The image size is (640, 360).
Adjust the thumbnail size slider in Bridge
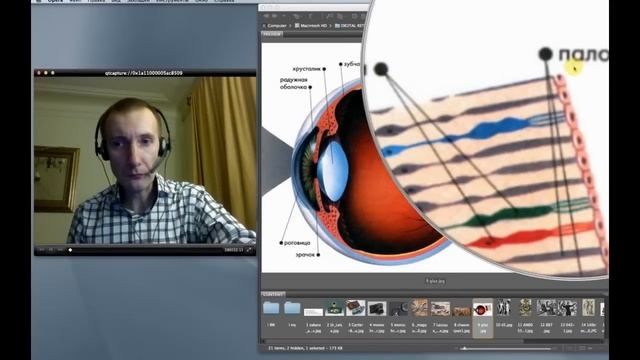click(464, 349)
